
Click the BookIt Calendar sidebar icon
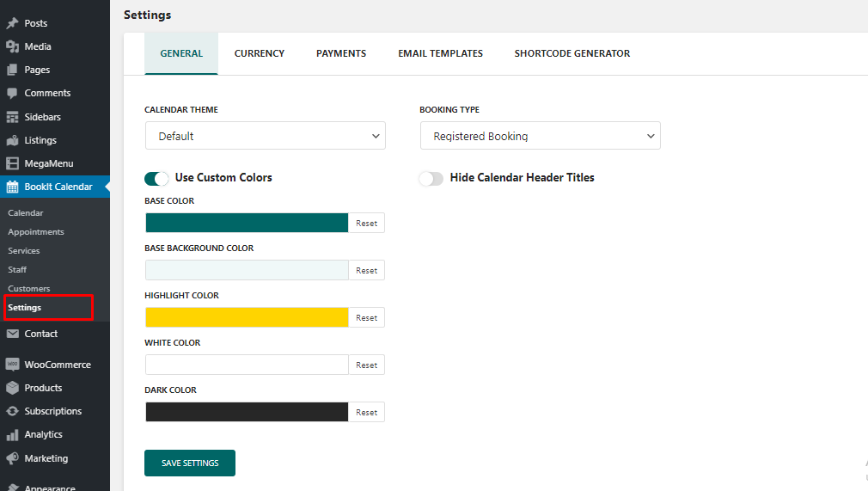[12, 187]
